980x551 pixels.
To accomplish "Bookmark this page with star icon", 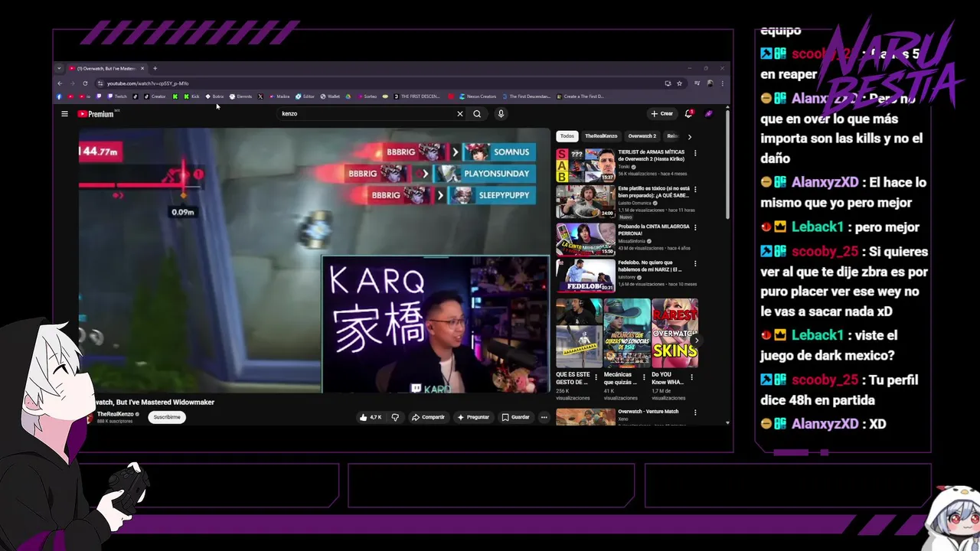I will coord(679,83).
